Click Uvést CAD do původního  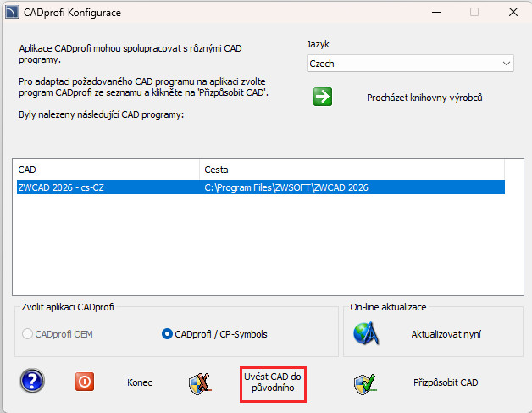273,382
